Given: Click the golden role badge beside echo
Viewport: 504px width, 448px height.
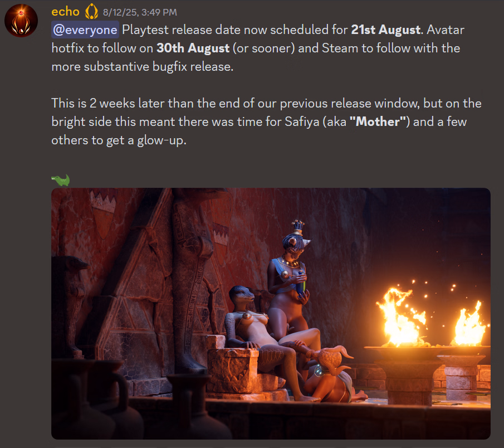Looking at the screenshot, I should [91, 12].
